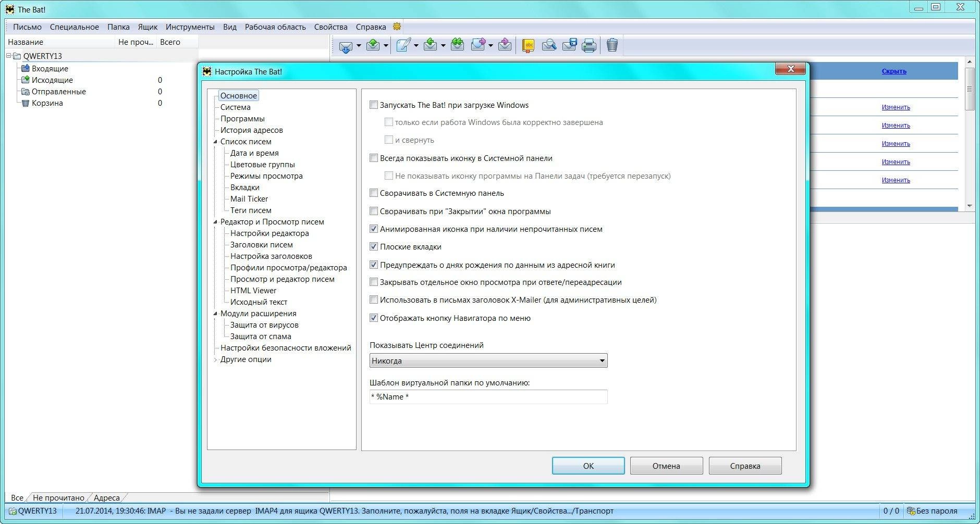This screenshot has height=524, width=980.
Task: Switch to the Адреса tab
Action: (x=106, y=497)
